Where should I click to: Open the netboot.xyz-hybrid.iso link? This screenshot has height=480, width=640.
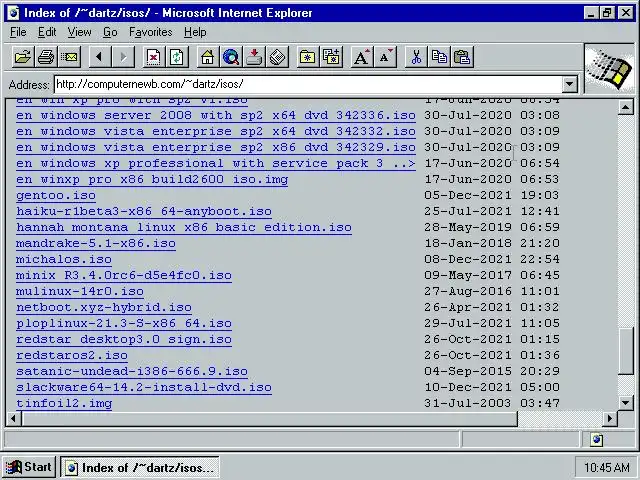pos(104,307)
